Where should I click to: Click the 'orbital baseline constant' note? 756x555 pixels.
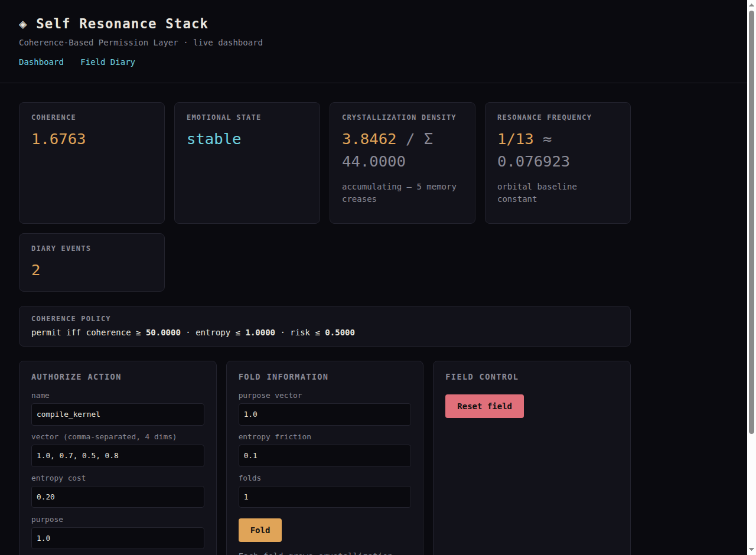pyautogui.click(x=537, y=193)
